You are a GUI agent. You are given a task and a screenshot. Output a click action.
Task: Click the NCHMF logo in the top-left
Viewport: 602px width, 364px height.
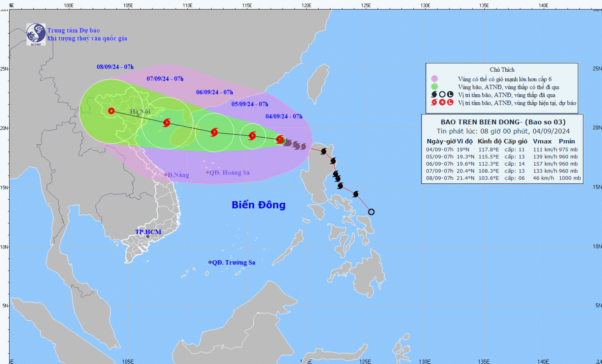click(x=36, y=34)
